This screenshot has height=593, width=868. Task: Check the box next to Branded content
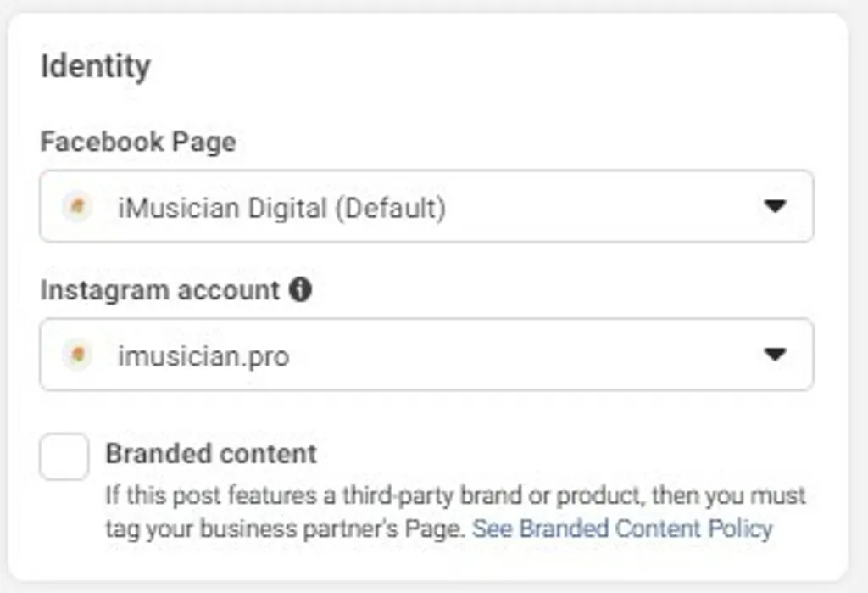[x=64, y=456]
